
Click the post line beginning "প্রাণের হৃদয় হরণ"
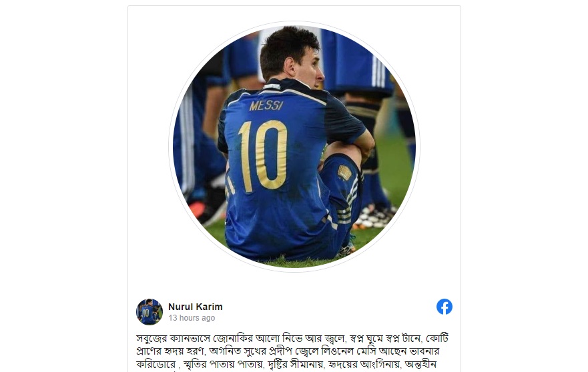(x=287, y=351)
